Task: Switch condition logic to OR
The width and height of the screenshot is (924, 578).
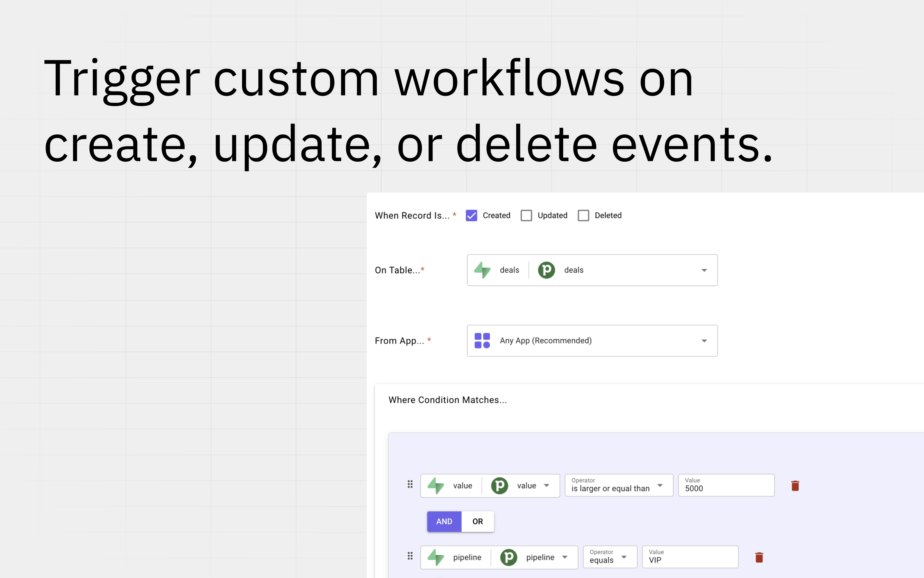Action: [478, 521]
